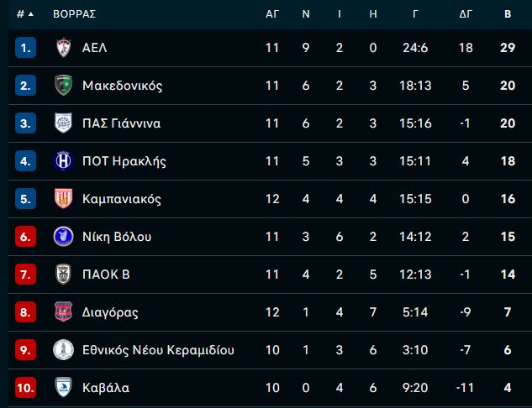
Task: Open the Μακεδονικός green shield logo
Action: click(63, 85)
